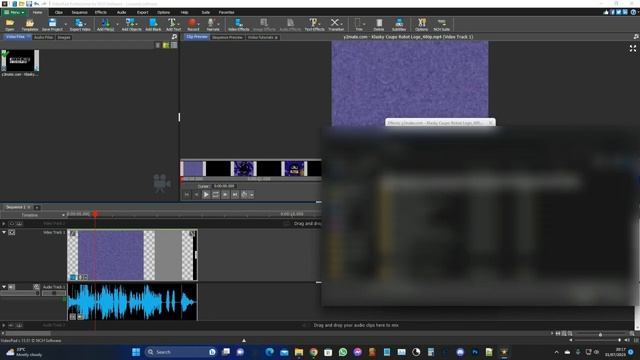Image resolution: width=640 pixels, height=360 pixels.
Task: Switch to the Audio Files bin tab
Action: point(43,37)
